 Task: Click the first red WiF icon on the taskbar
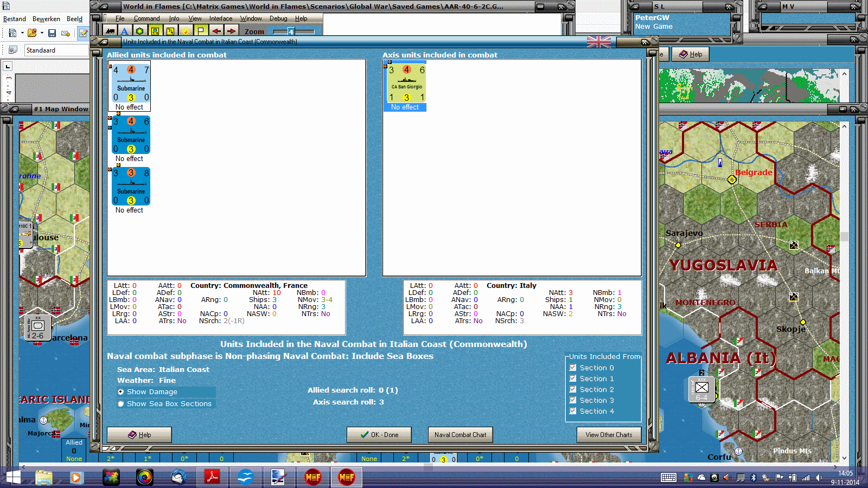coord(313,477)
